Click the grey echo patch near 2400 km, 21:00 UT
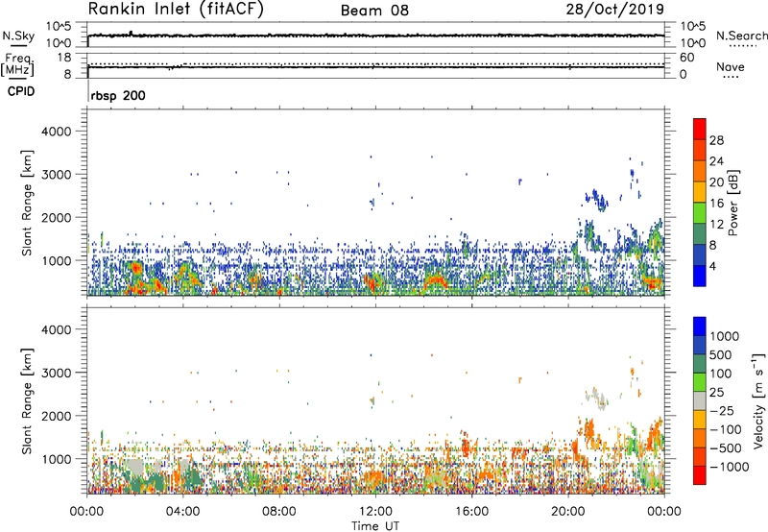The height and width of the screenshot is (532, 768). point(596,398)
